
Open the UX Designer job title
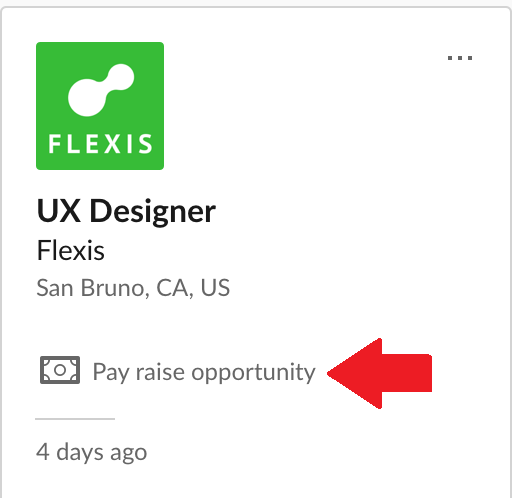click(x=126, y=211)
